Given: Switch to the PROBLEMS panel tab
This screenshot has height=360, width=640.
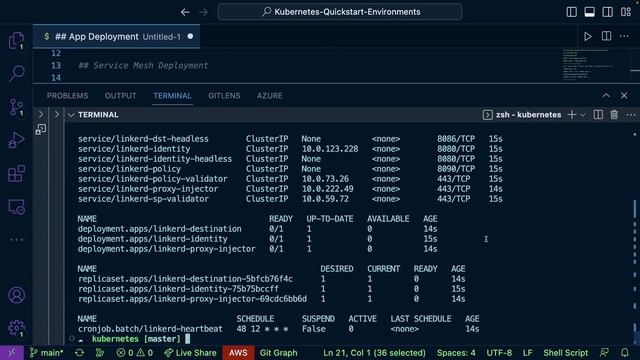Looking at the screenshot, I should [67, 96].
